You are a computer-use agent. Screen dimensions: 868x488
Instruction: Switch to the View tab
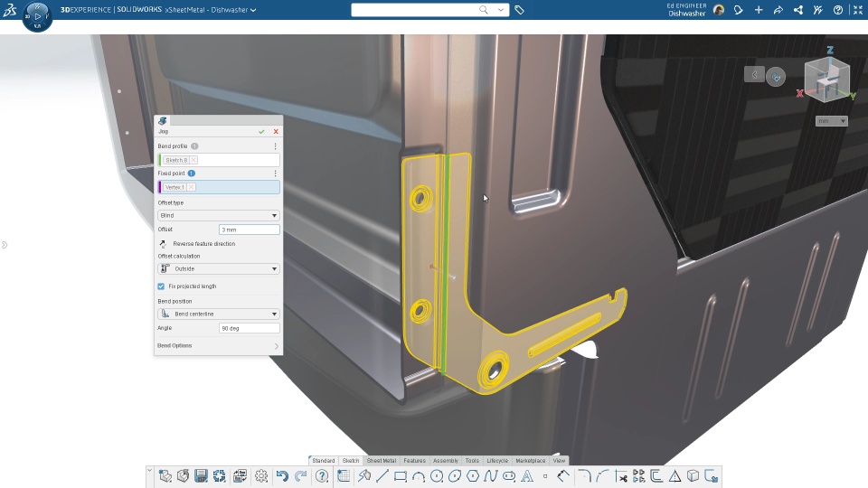click(x=559, y=460)
